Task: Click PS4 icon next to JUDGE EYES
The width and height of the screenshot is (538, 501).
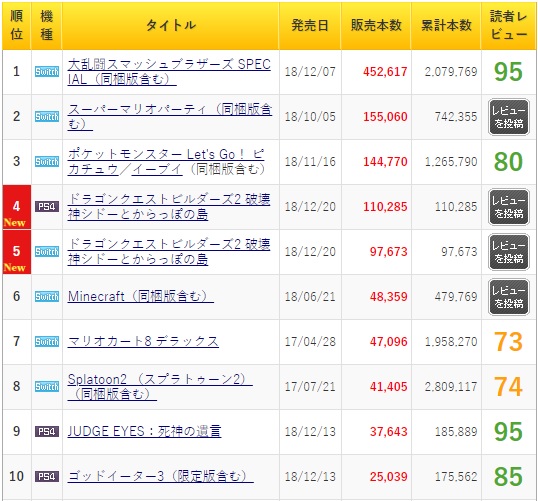Action: pos(47,431)
